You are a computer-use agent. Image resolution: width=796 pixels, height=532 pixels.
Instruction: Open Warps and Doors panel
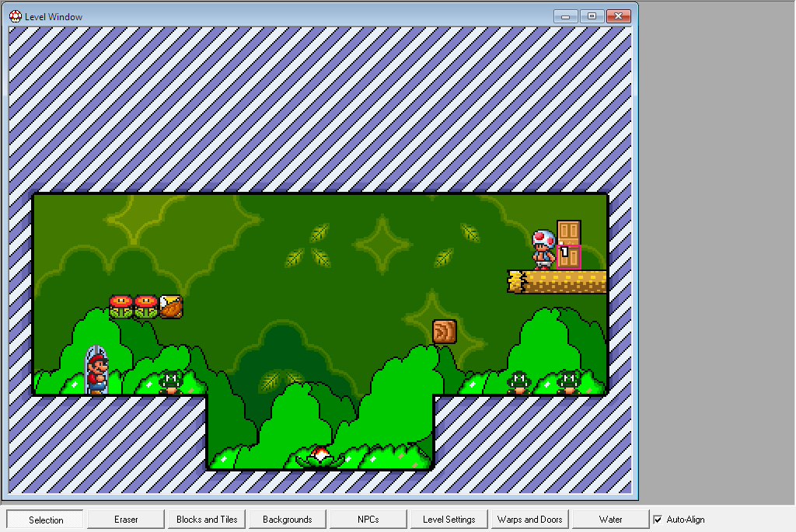[529, 520]
